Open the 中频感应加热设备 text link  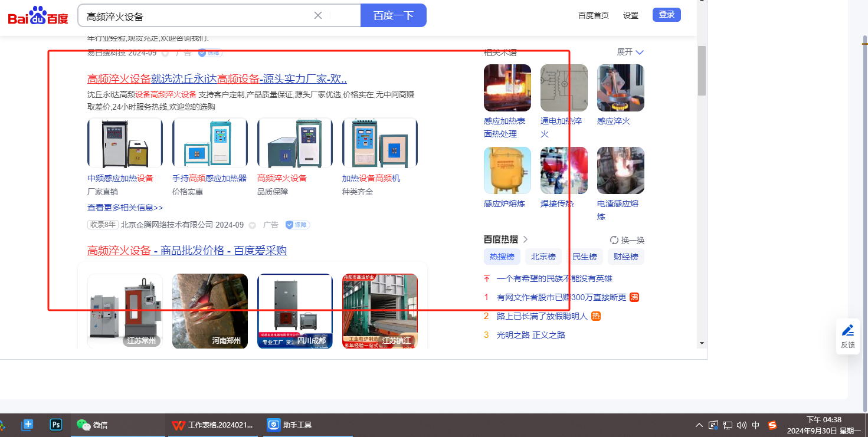(x=120, y=178)
